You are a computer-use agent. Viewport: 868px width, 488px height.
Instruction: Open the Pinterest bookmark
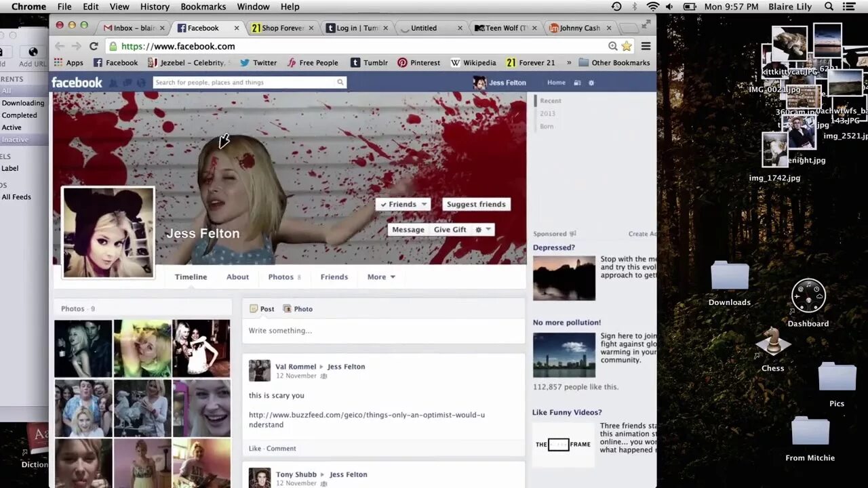pyautogui.click(x=418, y=62)
